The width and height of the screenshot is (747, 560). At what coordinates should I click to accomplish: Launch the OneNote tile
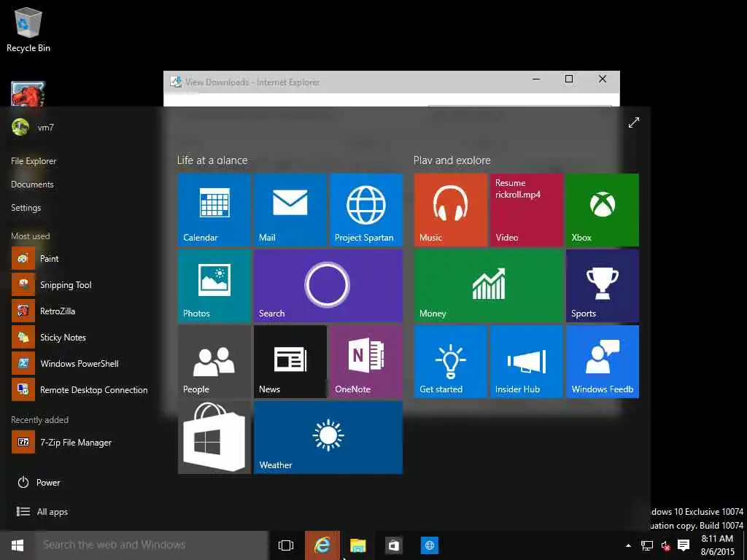366,362
